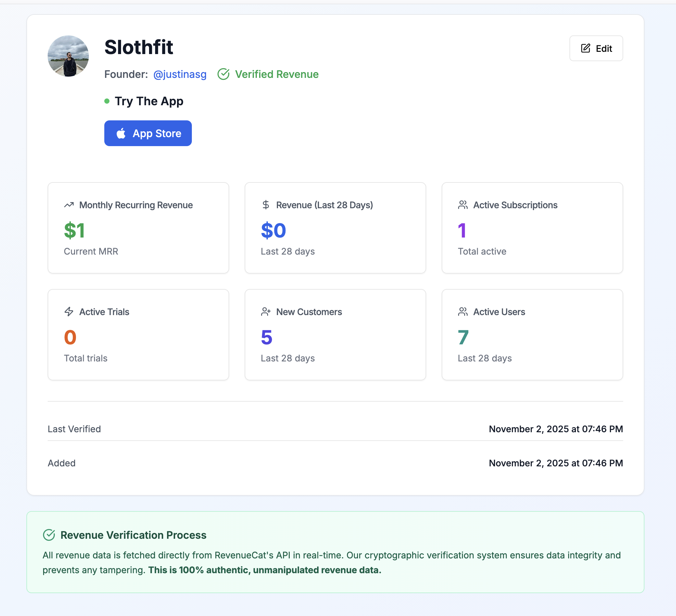Select the Slothfit heading title
The height and width of the screenshot is (616, 676).
pyautogui.click(x=139, y=47)
